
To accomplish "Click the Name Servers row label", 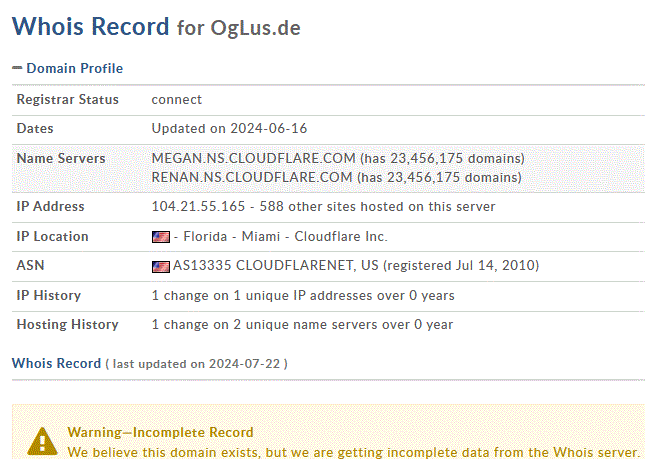I will (61, 159).
